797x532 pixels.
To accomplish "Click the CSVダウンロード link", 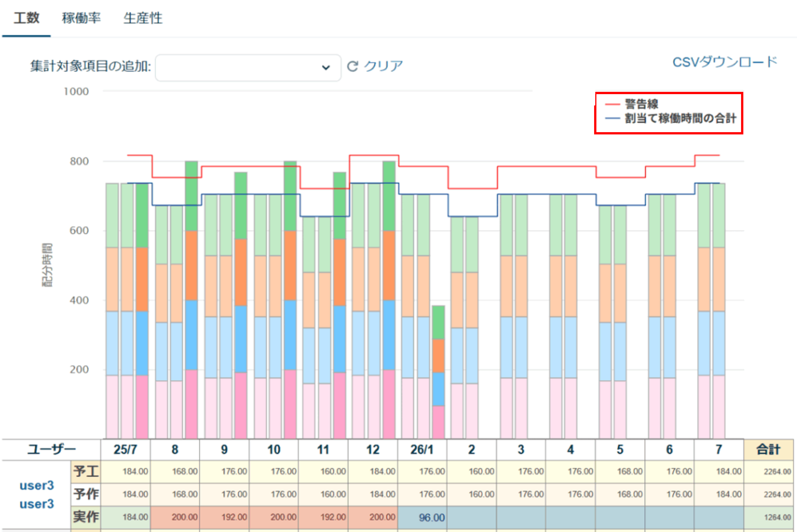I will (x=725, y=62).
